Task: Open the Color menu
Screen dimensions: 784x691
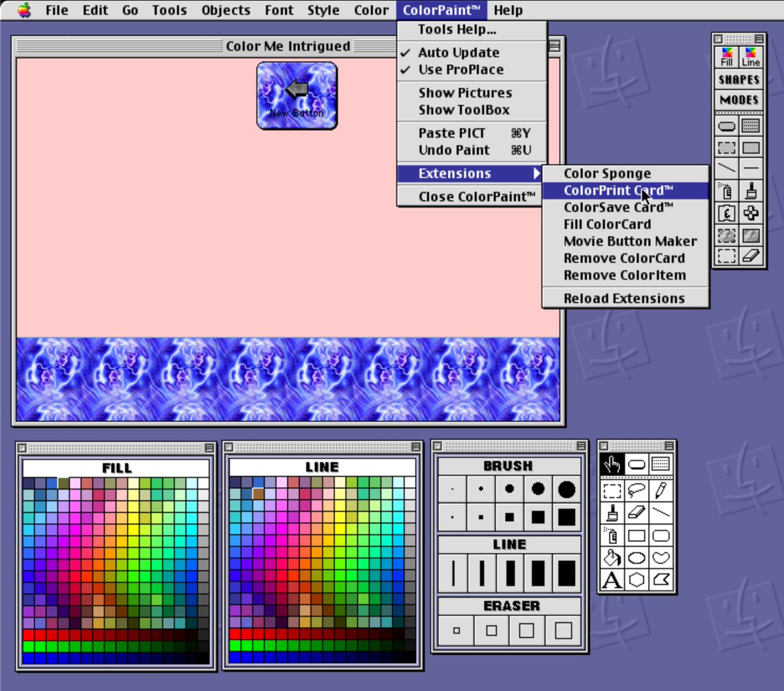Action: (371, 10)
